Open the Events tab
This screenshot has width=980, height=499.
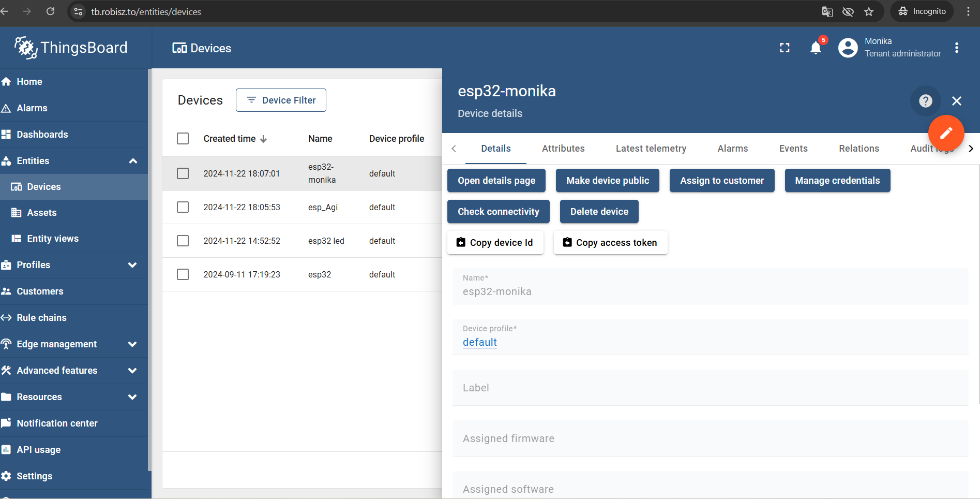[x=793, y=149]
